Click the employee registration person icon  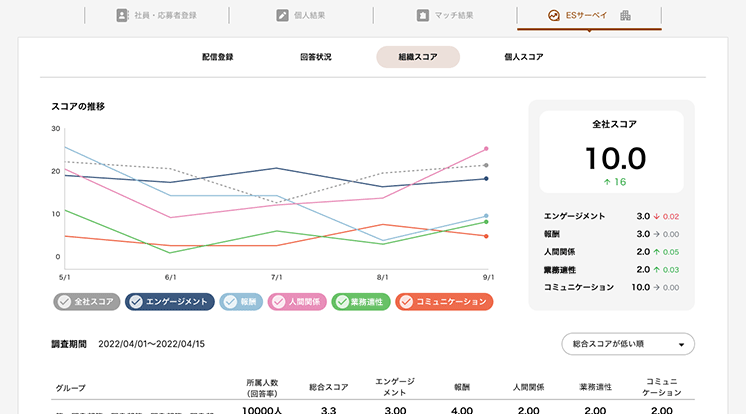tap(122, 15)
